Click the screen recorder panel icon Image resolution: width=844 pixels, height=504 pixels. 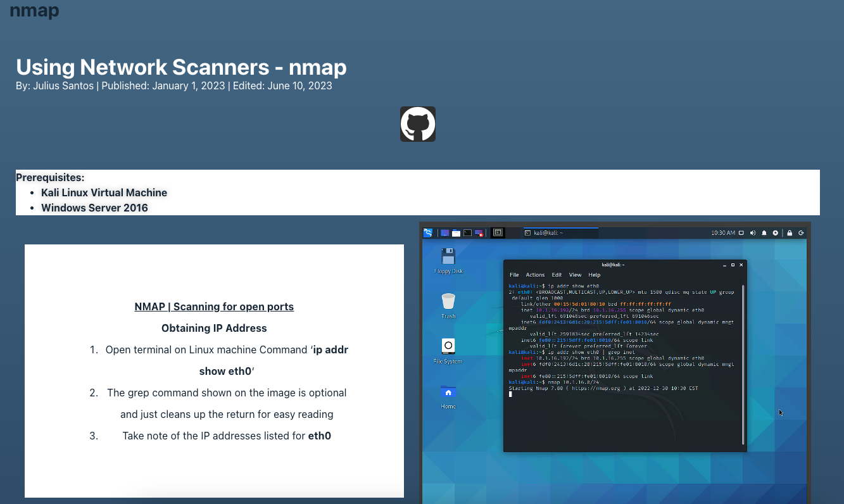479,233
